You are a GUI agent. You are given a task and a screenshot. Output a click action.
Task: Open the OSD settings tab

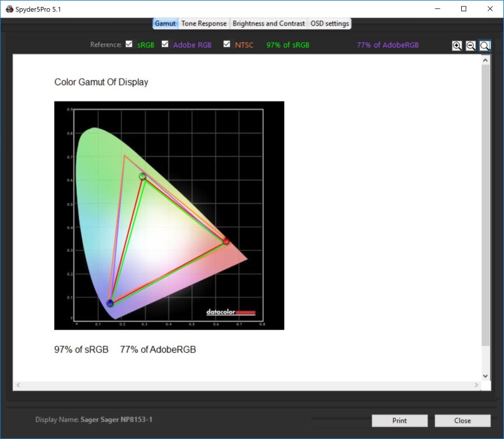pyautogui.click(x=329, y=23)
